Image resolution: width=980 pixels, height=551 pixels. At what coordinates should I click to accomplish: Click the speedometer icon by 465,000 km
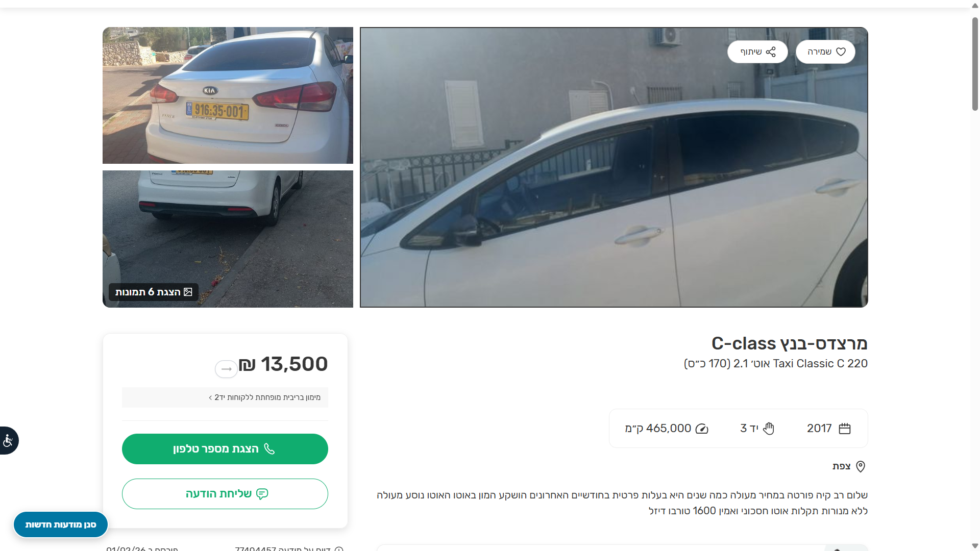point(702,429)
